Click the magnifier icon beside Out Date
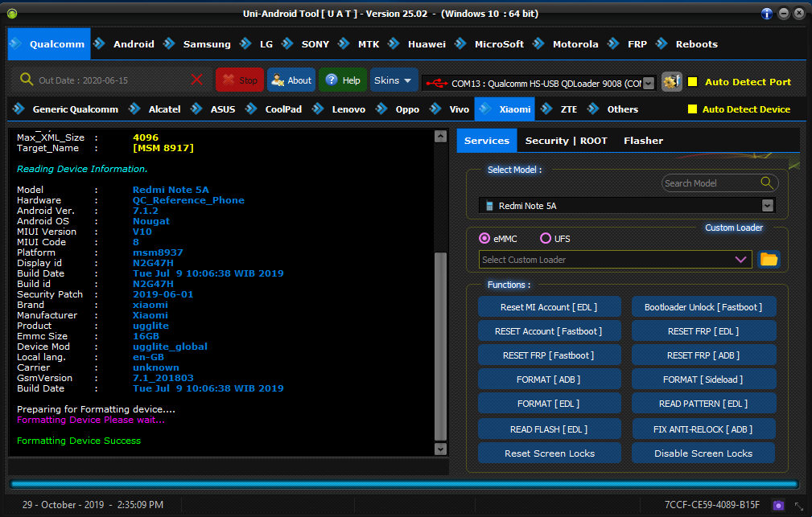The height and width of the screenshot is (517, 812). coord(27,79)
